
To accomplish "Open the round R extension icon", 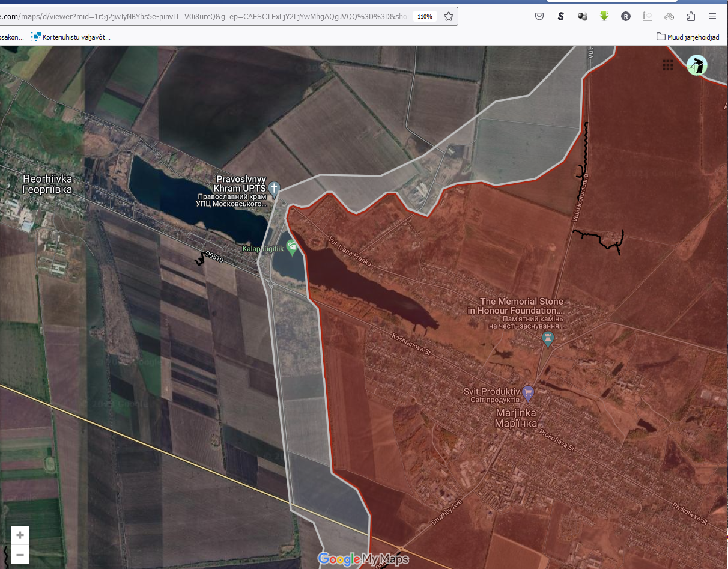I will (626, 17).
